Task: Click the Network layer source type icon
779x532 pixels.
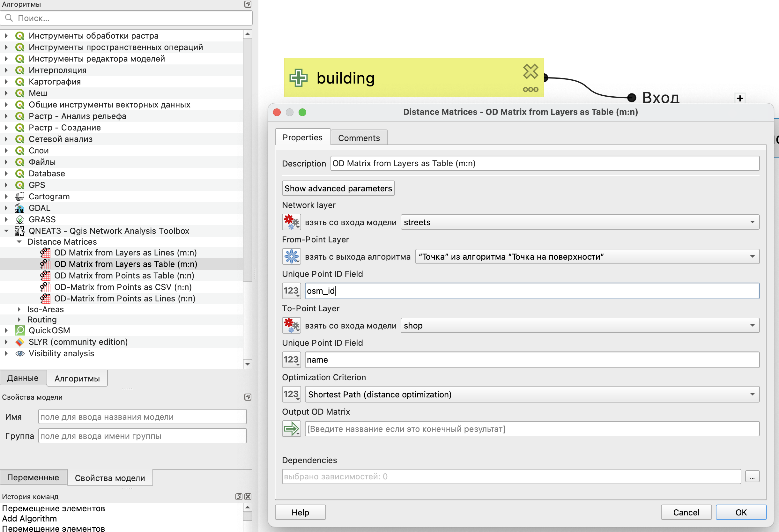Action: pos(291,222)
